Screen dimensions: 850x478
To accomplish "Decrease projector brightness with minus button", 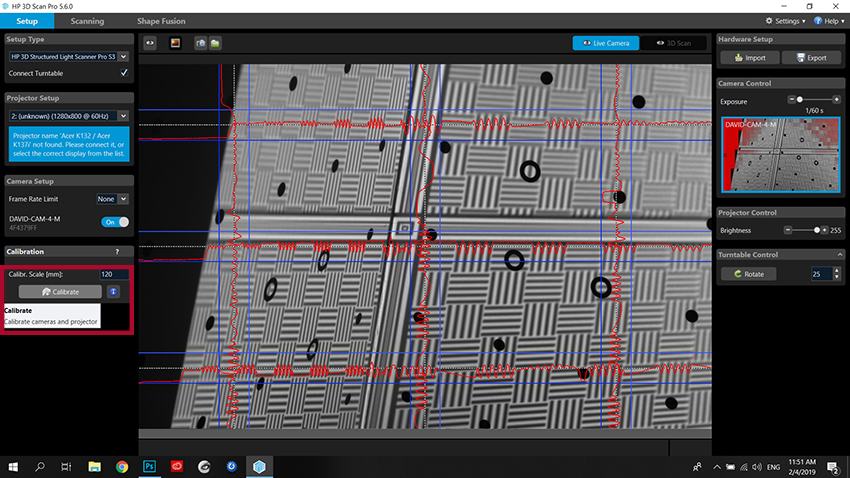I will 788,230.
